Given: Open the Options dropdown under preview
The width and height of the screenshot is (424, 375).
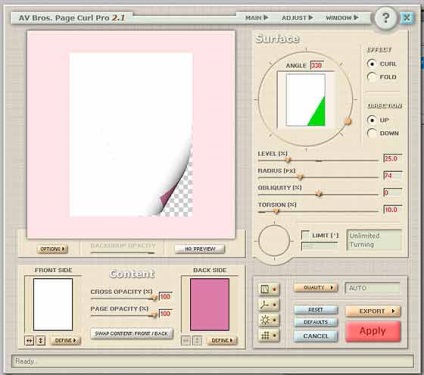Looking at the screenshot, I should pyautogui.click(x=52, y=249).
